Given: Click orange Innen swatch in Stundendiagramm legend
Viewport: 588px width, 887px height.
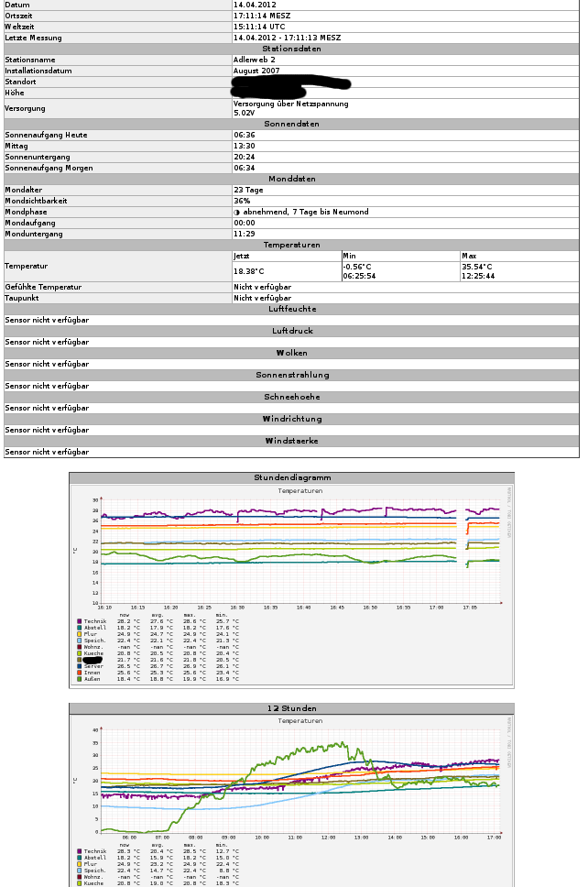Looking at the screenshot, I should 79,673.
